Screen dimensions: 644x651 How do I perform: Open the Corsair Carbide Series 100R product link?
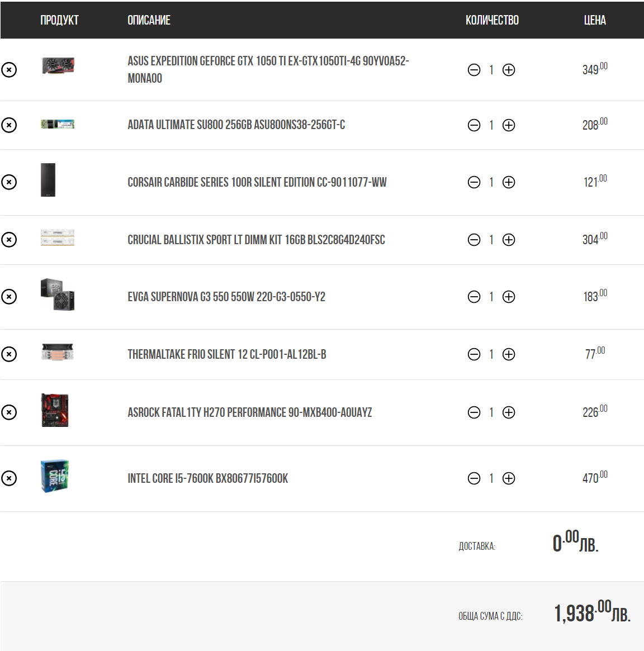click(257, 182)
